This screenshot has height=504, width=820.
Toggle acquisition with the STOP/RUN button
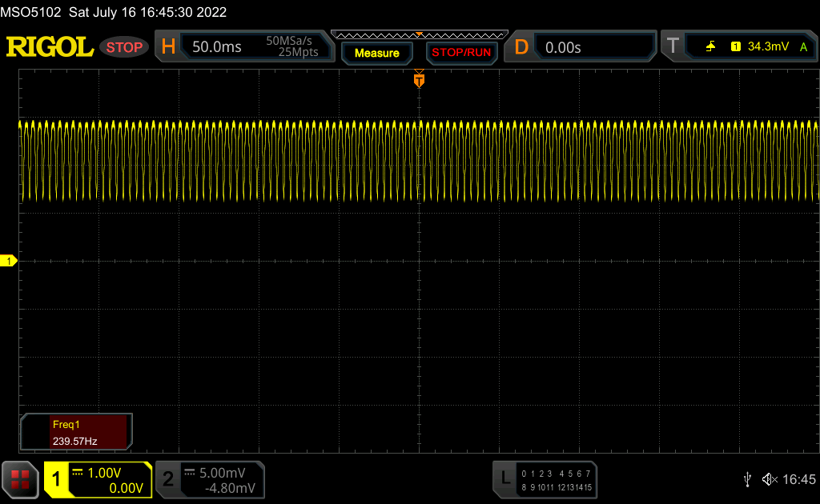[x=460, y=53]
